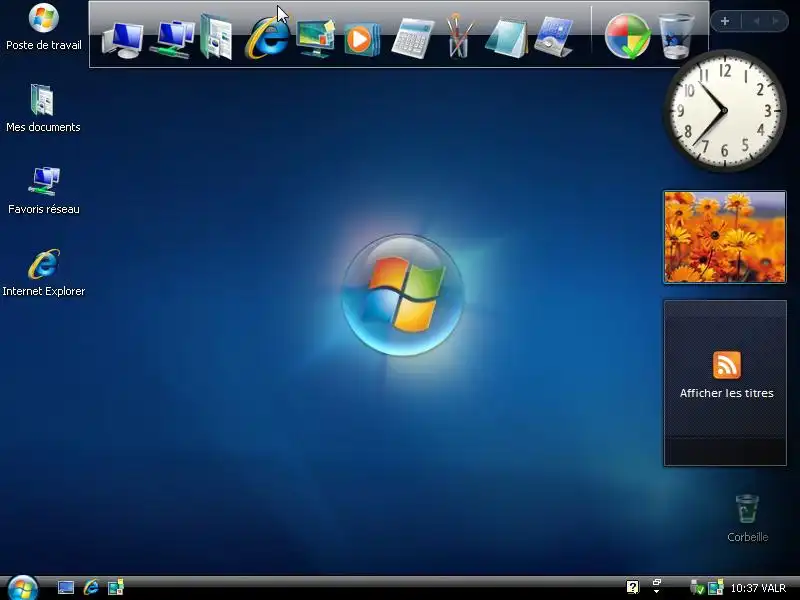Open calendar sidebar icon in the dock
Image resolution: width=800 pixels, height=600 pixels.
(554, 36)
